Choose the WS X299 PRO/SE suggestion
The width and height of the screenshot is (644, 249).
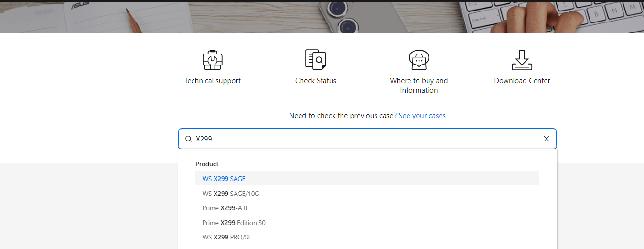coord(367,237)
